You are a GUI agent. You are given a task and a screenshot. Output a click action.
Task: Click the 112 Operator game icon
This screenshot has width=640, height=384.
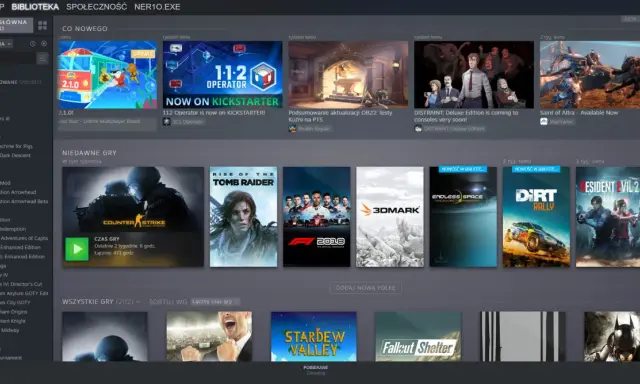(x=167, y=122)
